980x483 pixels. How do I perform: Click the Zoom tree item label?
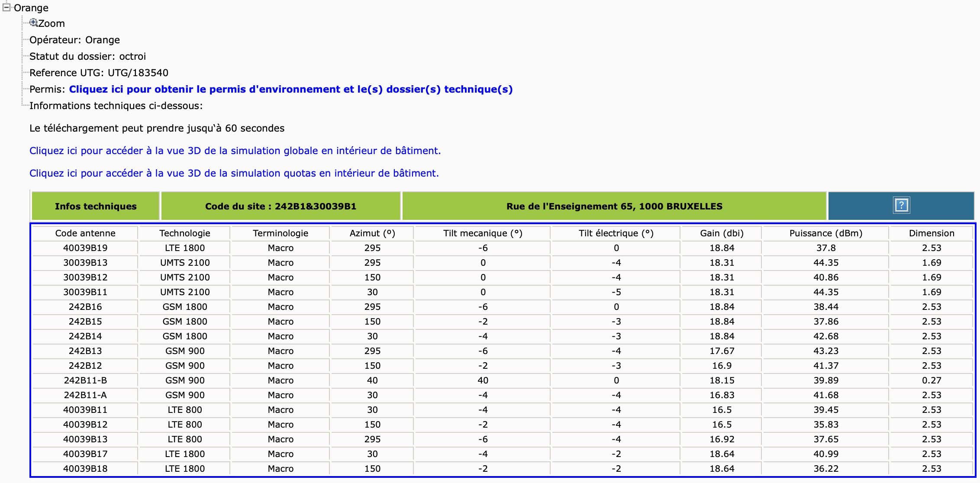(x=52, y=23)
